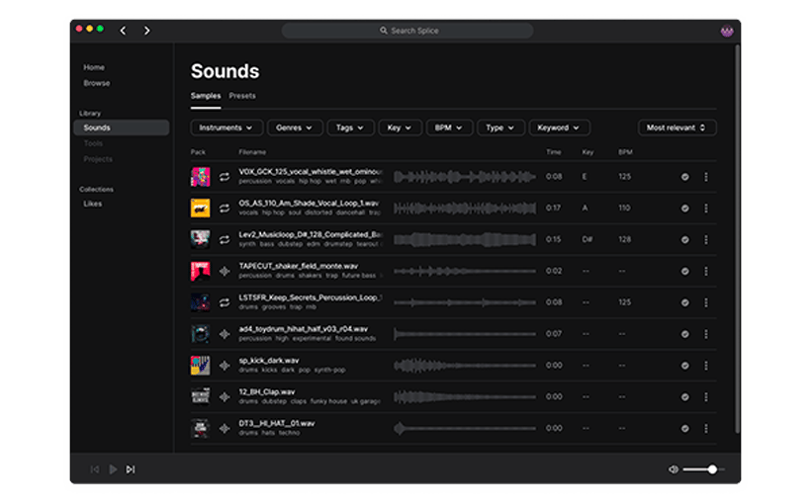Open more options for OS_AS_110_Am_Shade_Vocal_Loop
Screen dimensions: 812x504
tap(705, 209)
